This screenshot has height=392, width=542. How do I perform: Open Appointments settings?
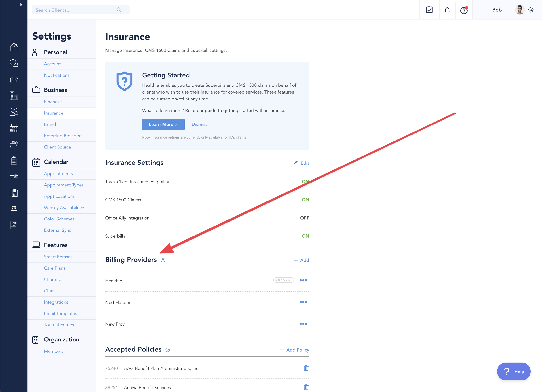(58, 174)
